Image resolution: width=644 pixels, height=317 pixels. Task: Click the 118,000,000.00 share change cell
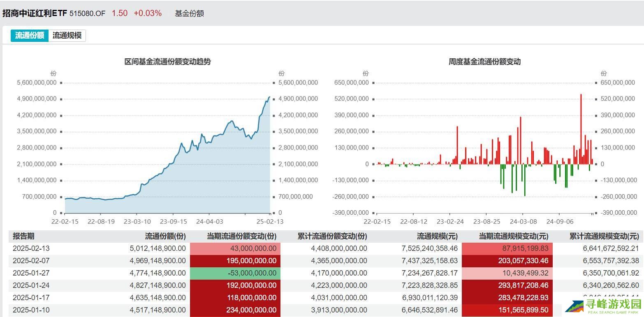coord(235,298)
